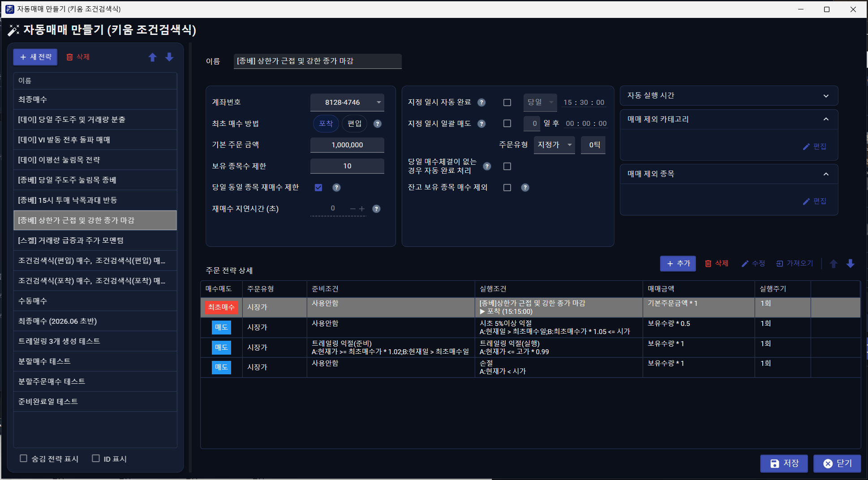868x480 pixels.
Task: Click 보유 종목수 제한 field 10
Action: [x=347, y=166]
